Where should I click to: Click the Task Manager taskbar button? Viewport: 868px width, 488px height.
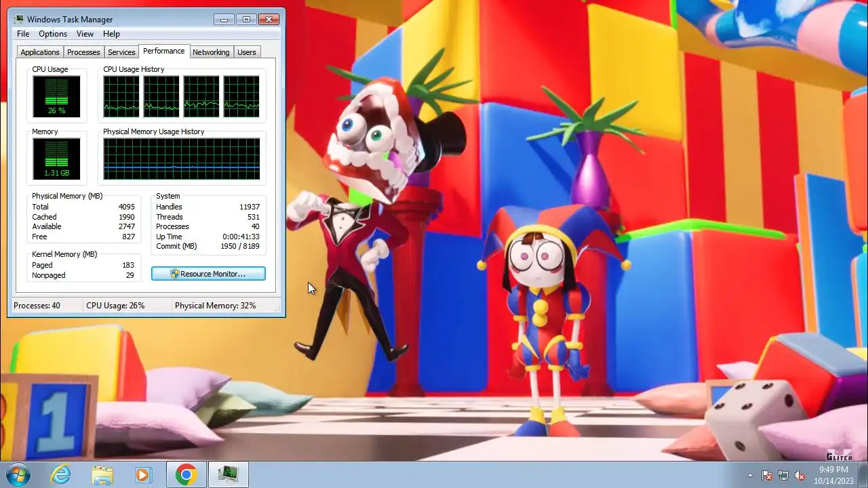pyautogui.click(x=228, y=474)
